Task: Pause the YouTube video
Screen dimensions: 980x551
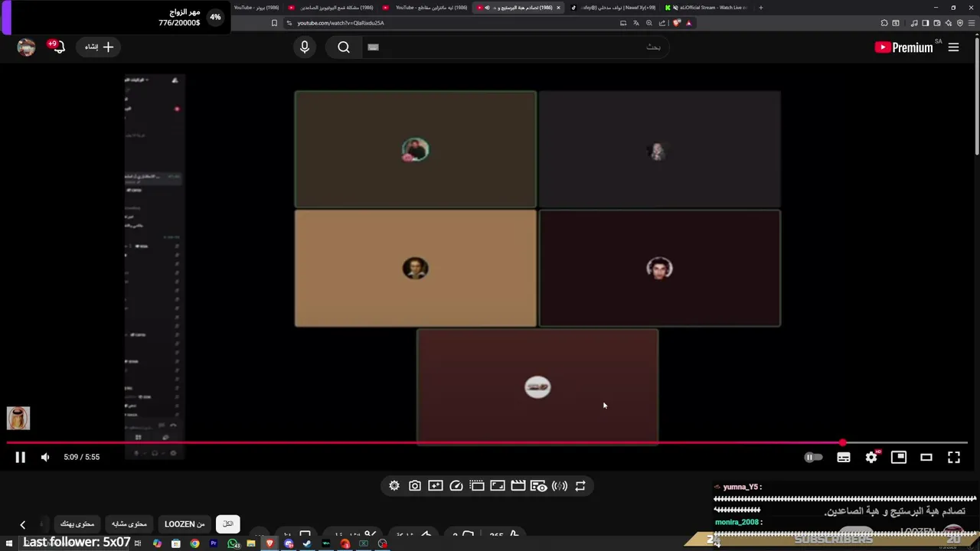Action: click(21, 457)
